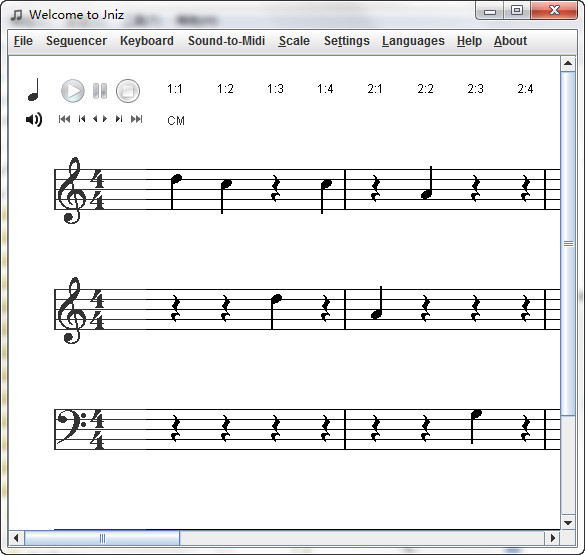
Task: Go to previous measure with the skip-back icon
Action: pyautogui.click(x=82, y=119)
